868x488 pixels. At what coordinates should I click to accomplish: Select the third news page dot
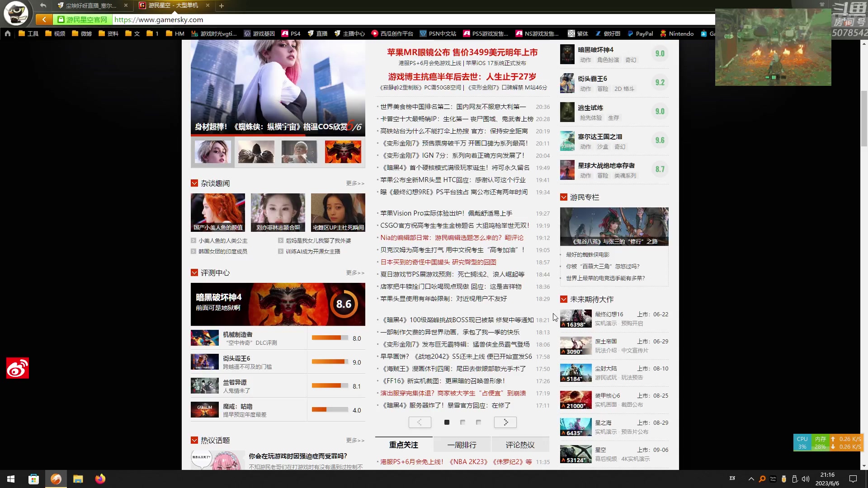click(x=478, y=422)
